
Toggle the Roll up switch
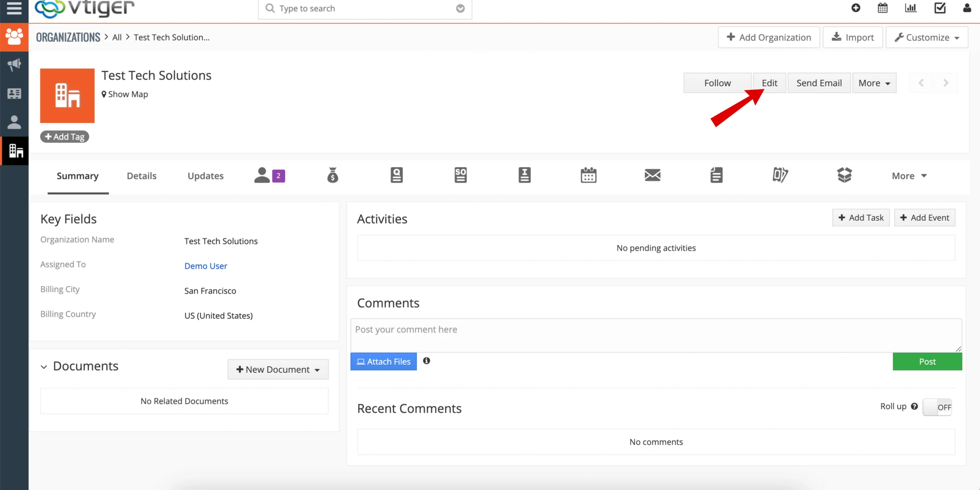point(937,407)
